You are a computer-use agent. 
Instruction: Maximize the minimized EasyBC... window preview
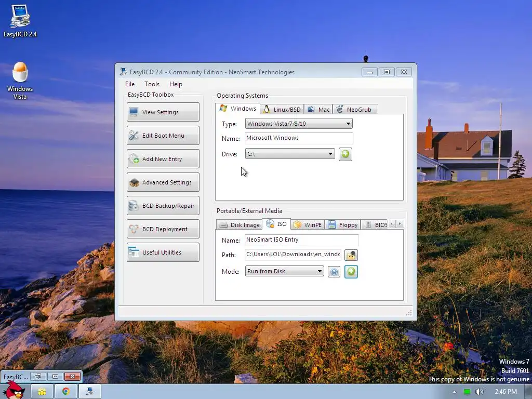coord(55,376)
